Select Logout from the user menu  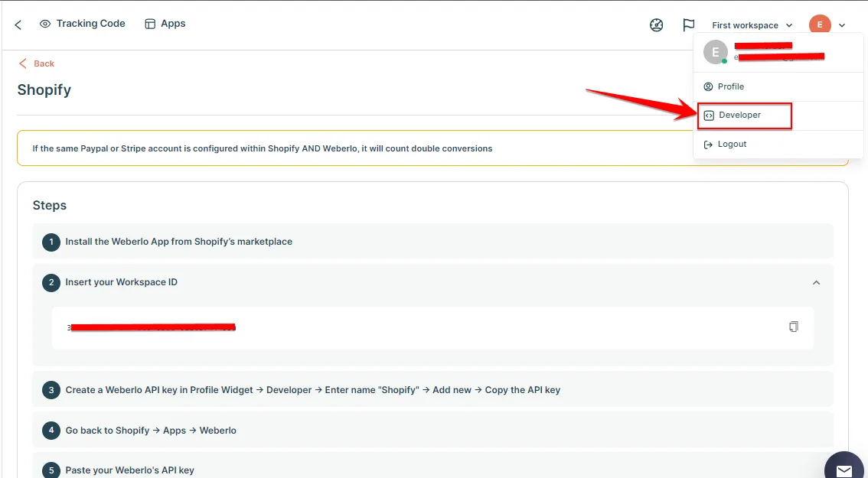[778, 145]
